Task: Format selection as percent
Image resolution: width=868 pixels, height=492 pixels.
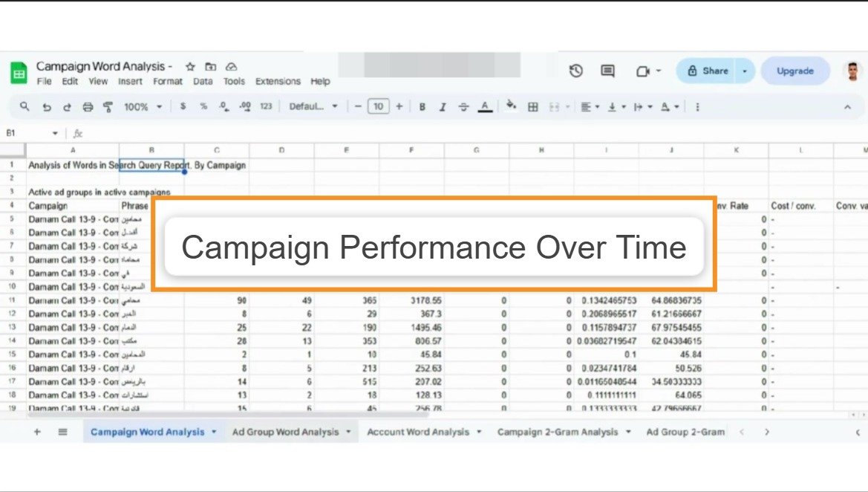Action: click(202, 106)
